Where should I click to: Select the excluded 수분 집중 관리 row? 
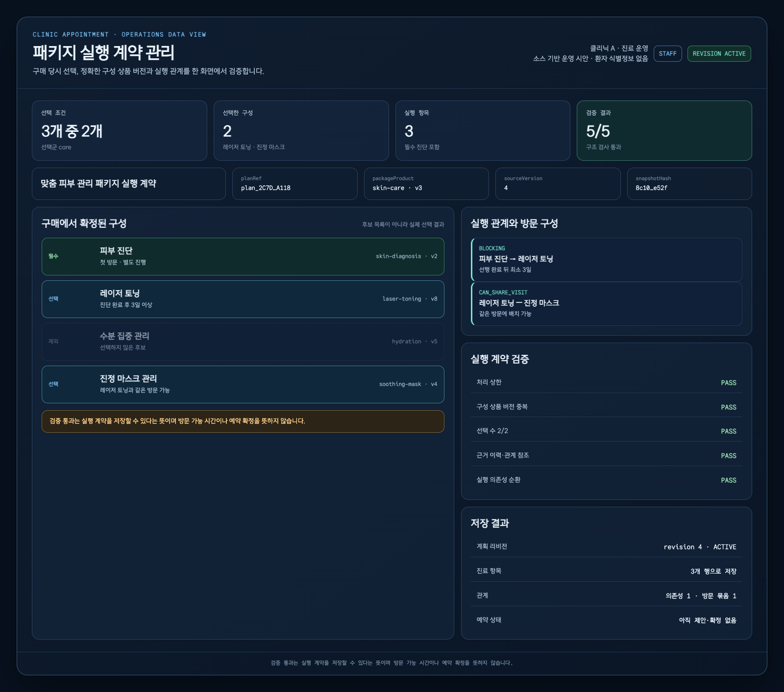(x=243, y=342)
